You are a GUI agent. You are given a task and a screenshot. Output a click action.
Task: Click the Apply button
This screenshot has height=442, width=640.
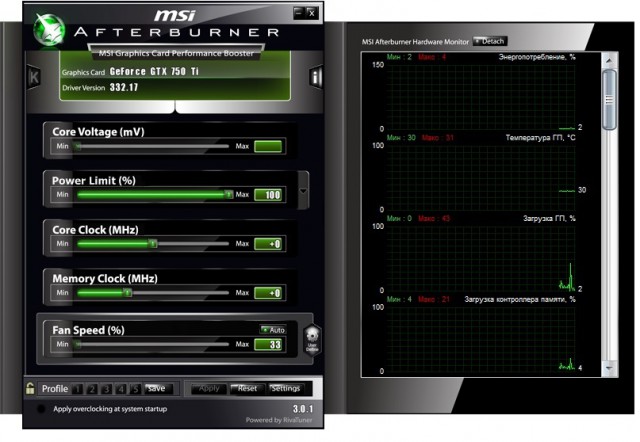coord(209,389)
